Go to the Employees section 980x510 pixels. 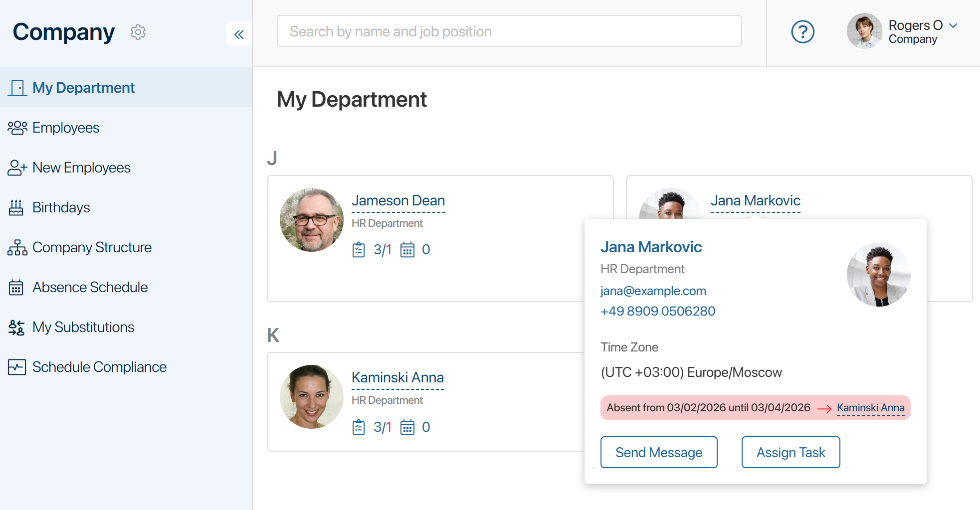pos(66,128)
